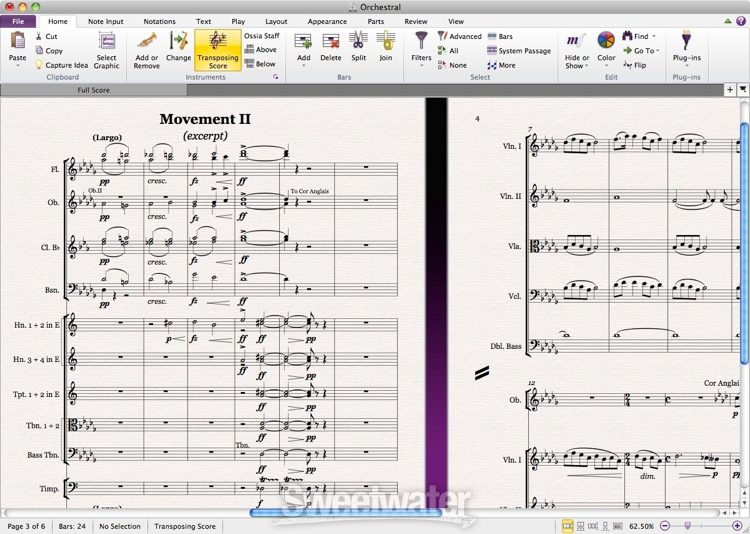Open the Plug-ins dropdown
Screen dimensions: 750x534
click(686, 66)
